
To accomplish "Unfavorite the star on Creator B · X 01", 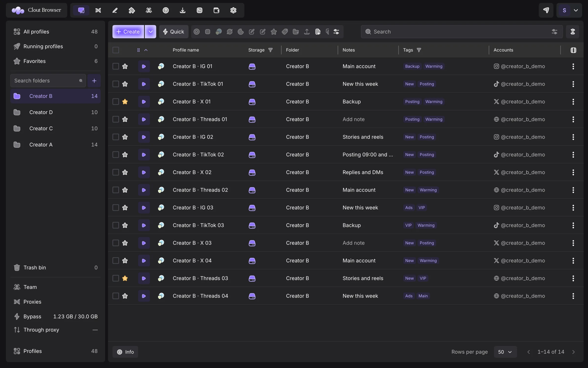I will (125, 102).
